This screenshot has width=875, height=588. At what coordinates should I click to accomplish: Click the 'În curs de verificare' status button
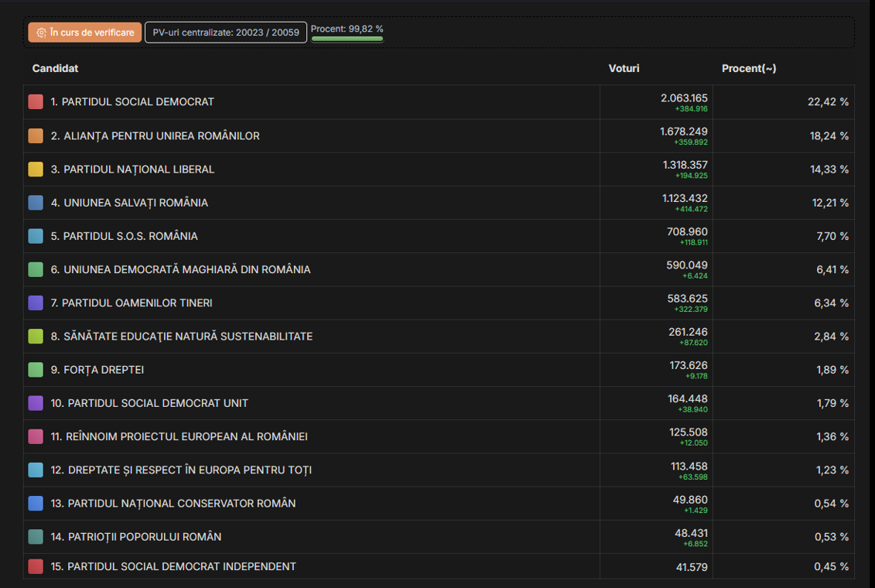(x=85, y=32)
